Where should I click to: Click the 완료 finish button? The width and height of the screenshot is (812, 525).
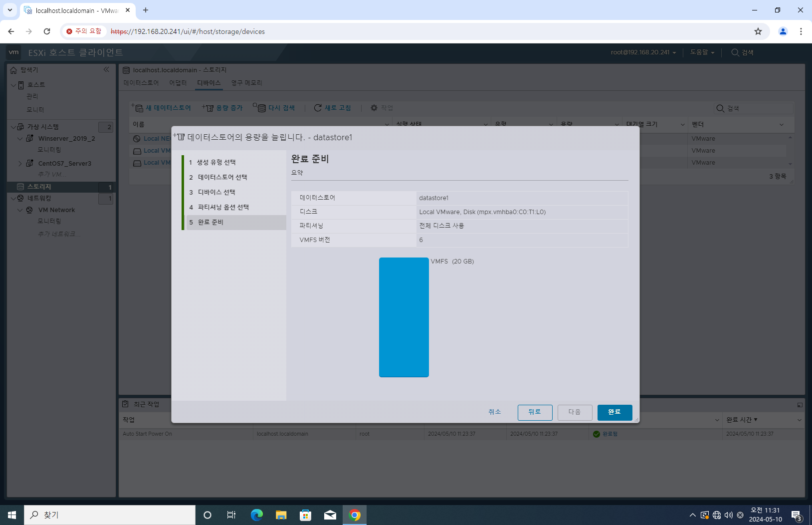(614, 412)
